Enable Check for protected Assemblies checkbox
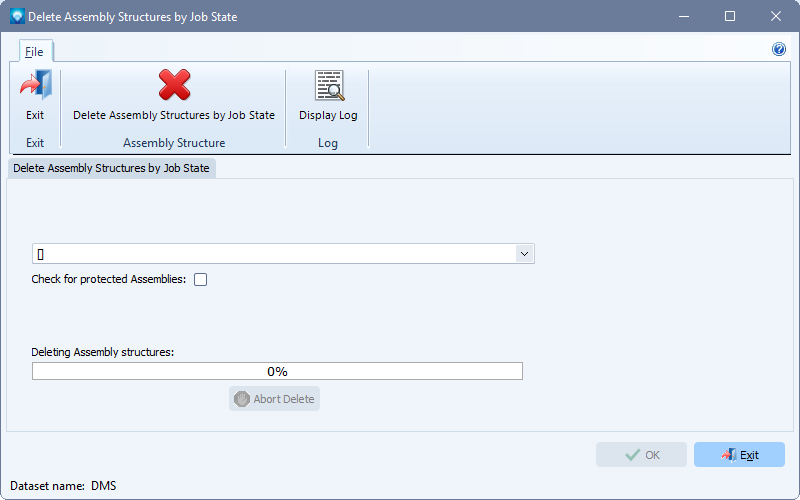Screen dimensions: 800x500 click(201, 280)
